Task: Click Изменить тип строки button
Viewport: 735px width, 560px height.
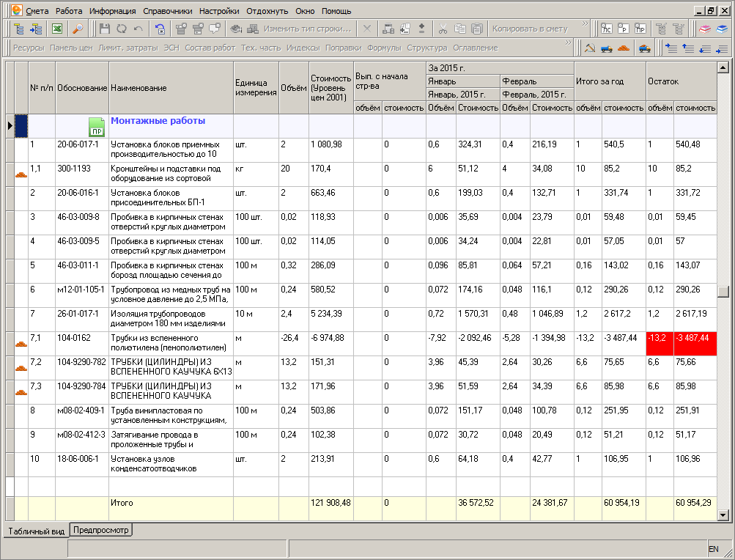Action: point(307,29)
